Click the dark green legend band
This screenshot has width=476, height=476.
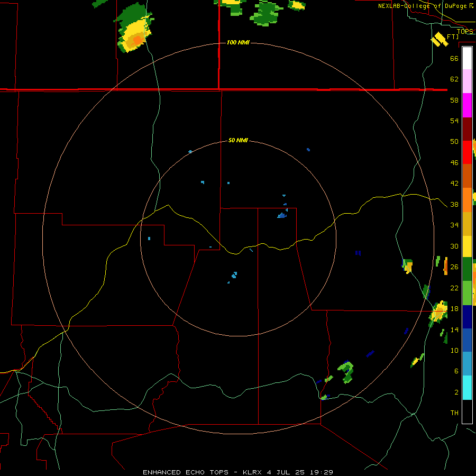click(x=467, y=269)
